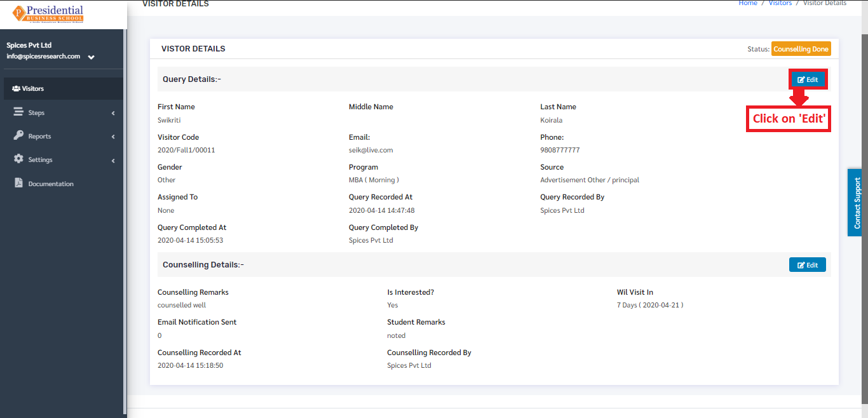Viewport: 868px width, 418px height.
Task: Click the email seik@live.com
Action: (x=371, y=150)
